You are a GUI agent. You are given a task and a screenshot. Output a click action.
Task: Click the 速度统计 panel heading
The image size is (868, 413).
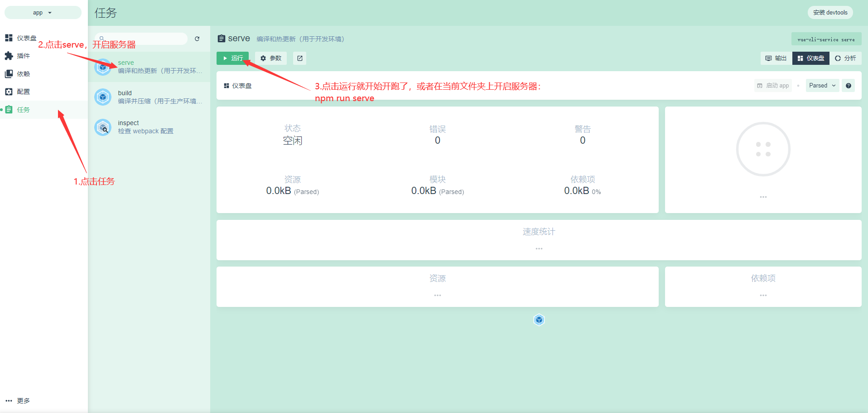539,232
